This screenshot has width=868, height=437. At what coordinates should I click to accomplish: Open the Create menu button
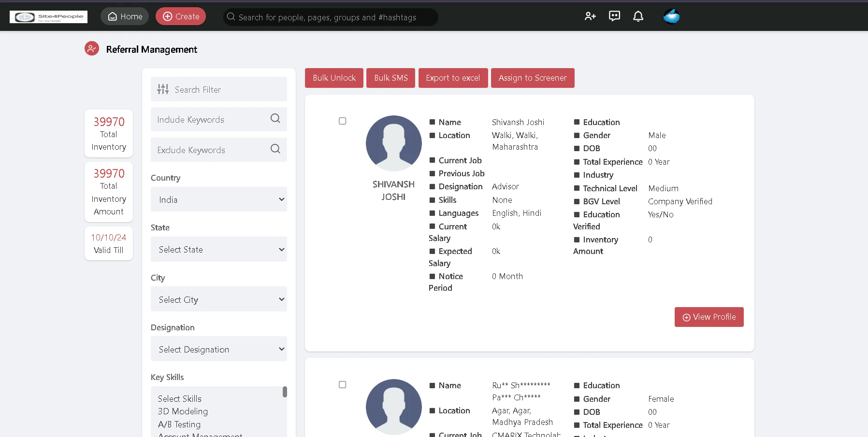coord(181,16)
